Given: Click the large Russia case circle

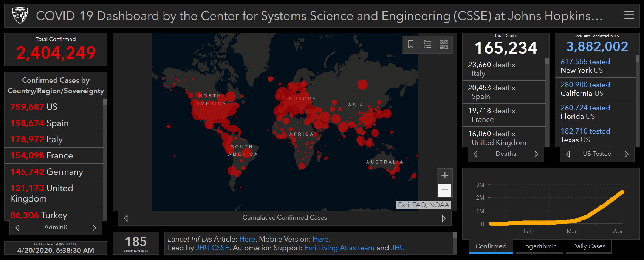Looking at the screenshot, I should click(x=362, y=85).
